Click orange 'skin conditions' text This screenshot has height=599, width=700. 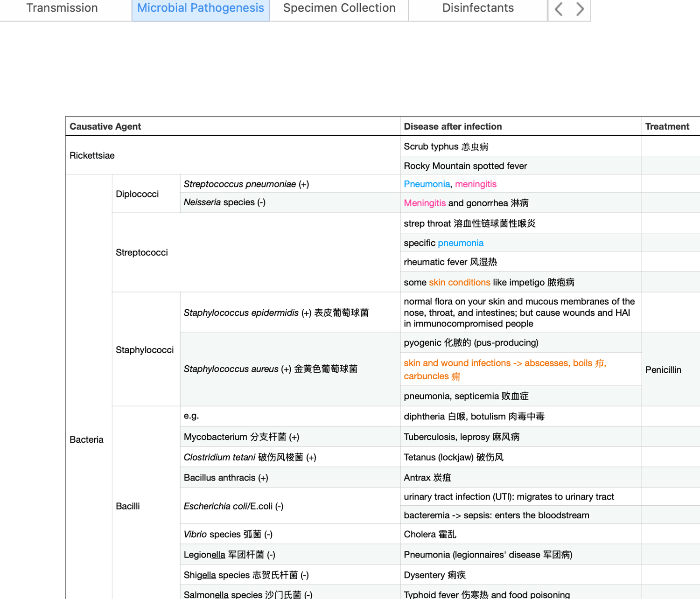[460, 282]
